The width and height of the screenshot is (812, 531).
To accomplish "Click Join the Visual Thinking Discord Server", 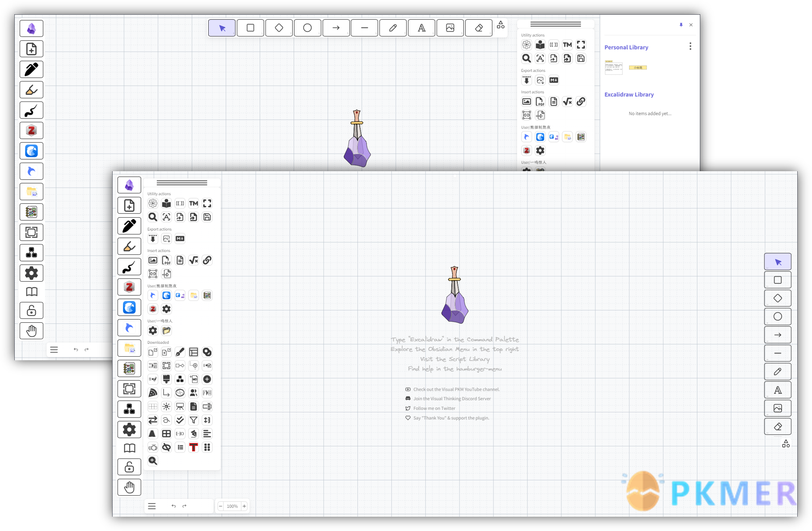I will click(452, 399).
